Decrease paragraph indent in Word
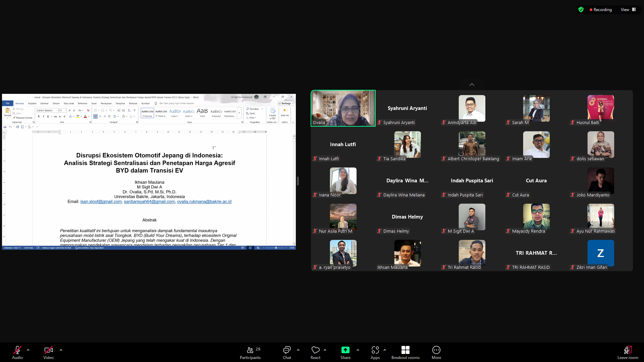The image size is (644, 362). point(119,110)
